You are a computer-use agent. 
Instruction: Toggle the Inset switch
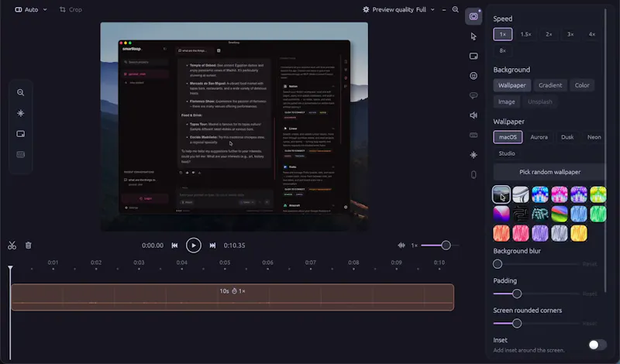[597, 345]
